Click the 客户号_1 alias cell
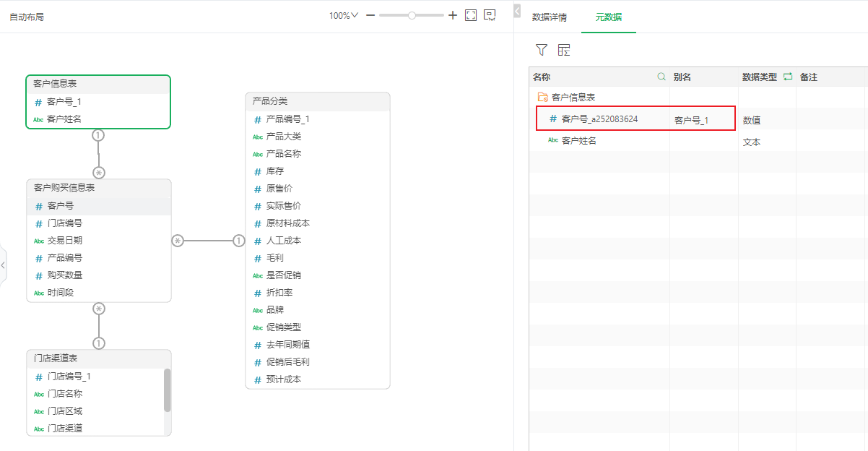The image size is (868, 451). [691, 120]
